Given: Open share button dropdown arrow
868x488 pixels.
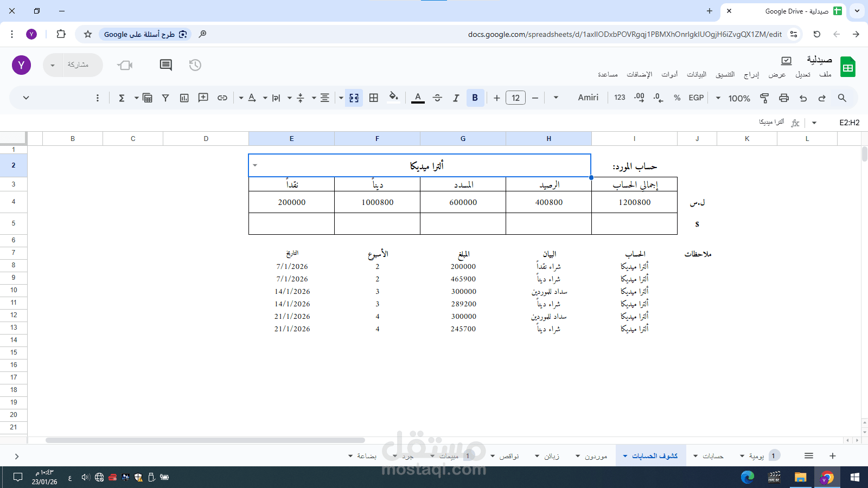Looking at the screenshot, I should click(x=53, y=65).
